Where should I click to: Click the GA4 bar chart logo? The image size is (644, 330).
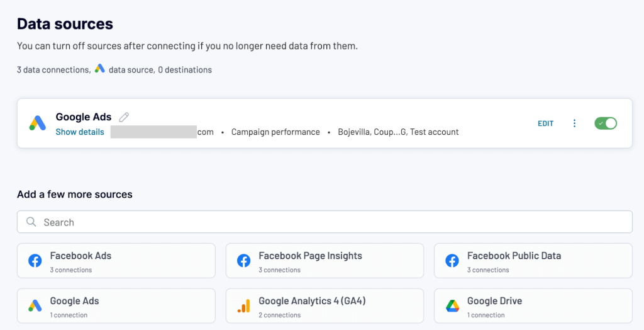pyautogui.click(x=243, y=305)
